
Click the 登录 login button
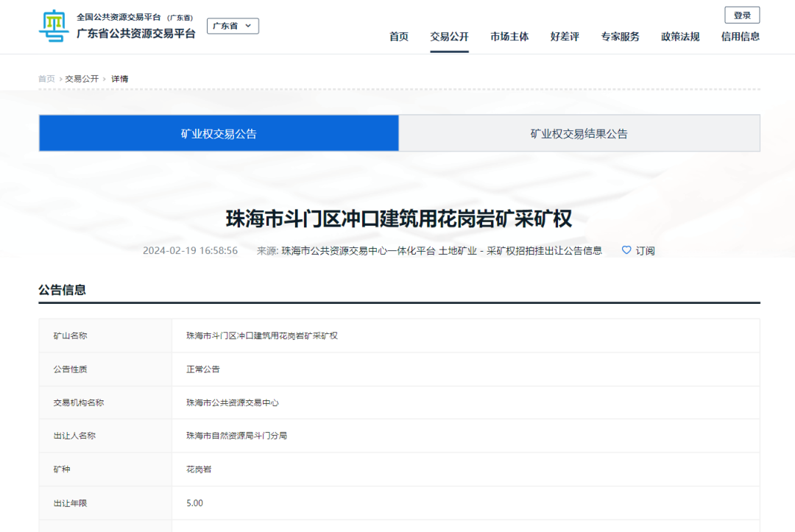tap(742, 15)
